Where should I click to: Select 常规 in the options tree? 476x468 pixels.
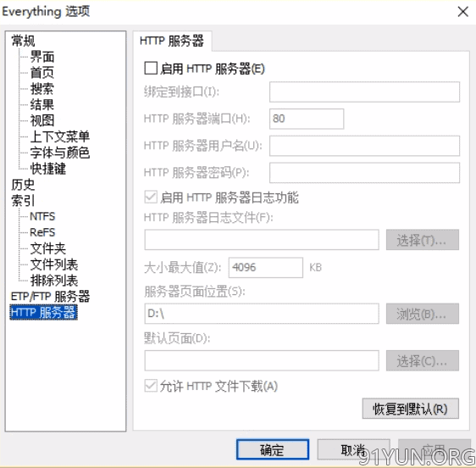point(23,41)
